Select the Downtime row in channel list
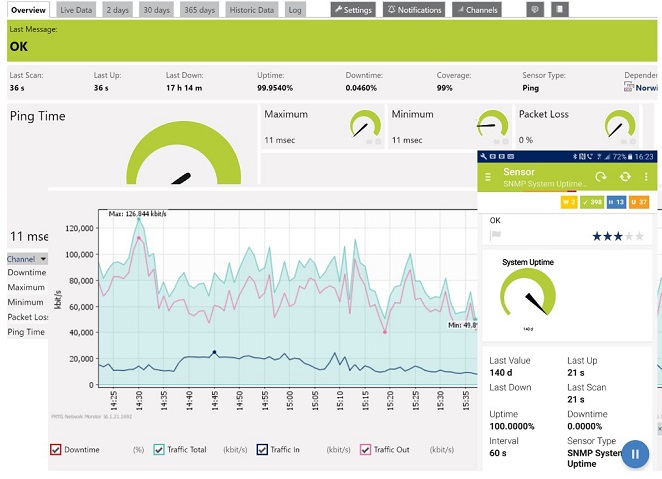The image size is (662, 479). (x=27, y=273)
